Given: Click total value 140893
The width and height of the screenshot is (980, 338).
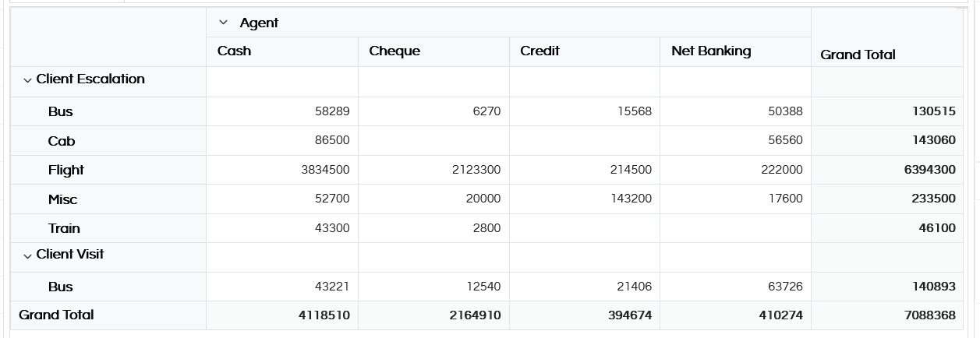Looking at the screenshot, I should pos(934,287).
